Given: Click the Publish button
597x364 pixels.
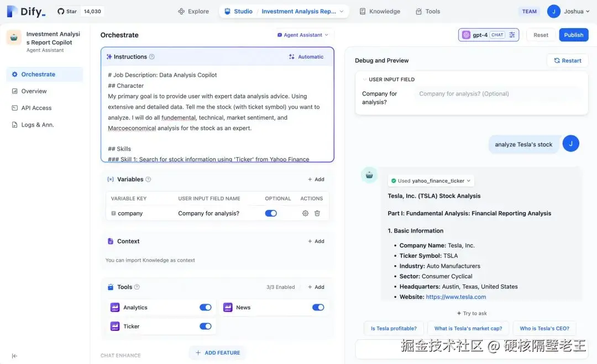Looking at the screenshot, I should point(573,35).
